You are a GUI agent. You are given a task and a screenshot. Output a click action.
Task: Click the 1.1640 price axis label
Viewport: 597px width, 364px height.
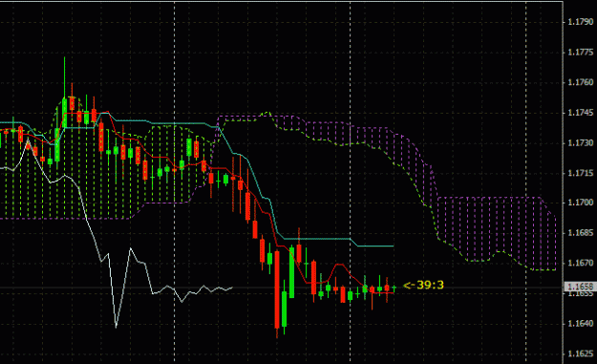580,323
